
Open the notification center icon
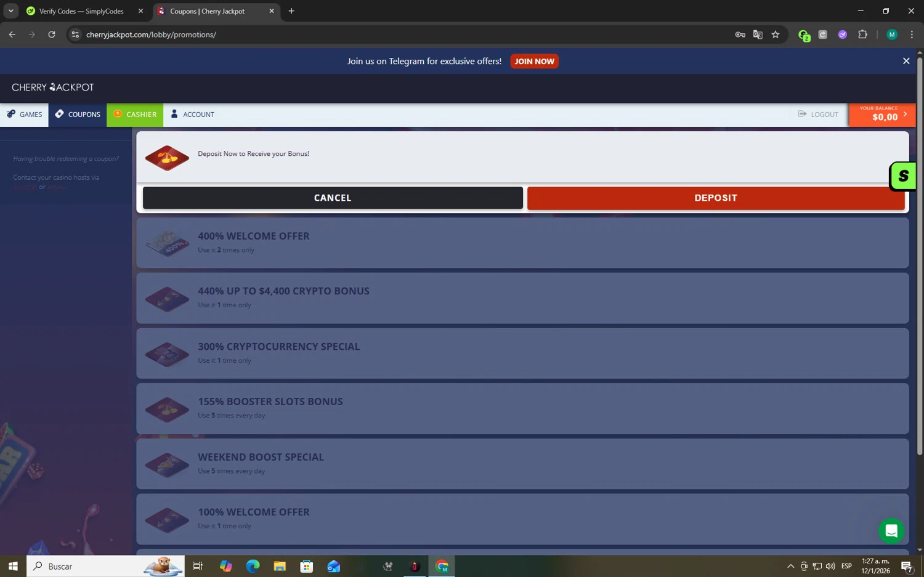click(x=907, y=567)
